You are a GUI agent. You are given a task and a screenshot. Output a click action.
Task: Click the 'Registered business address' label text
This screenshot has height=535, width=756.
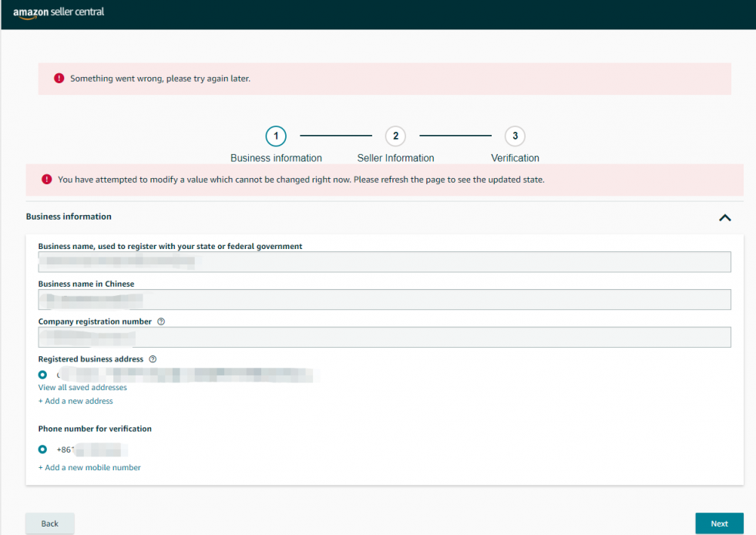pyautogui.click(x=91, y=359)
